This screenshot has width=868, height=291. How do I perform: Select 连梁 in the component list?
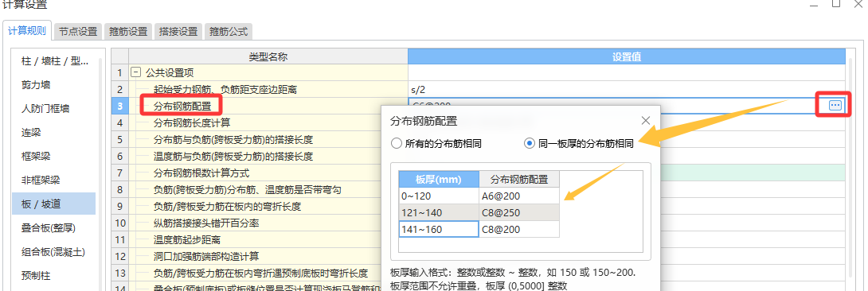point(54,133)
